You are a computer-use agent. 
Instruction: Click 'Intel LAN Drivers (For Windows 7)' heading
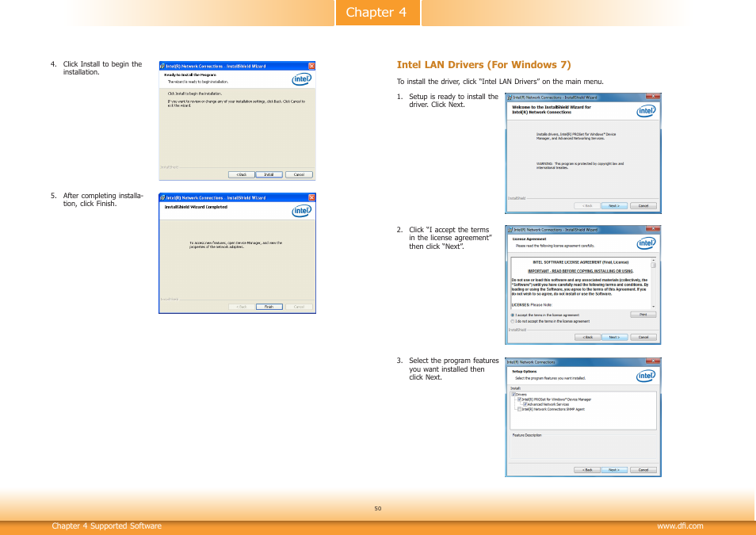(x=483, y=65)
